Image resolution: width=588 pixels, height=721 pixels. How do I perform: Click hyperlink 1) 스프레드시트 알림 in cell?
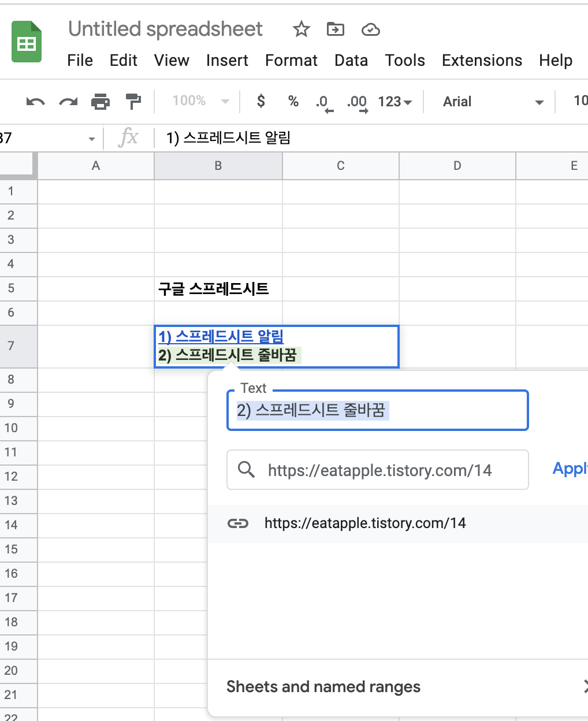coord(221,336)
